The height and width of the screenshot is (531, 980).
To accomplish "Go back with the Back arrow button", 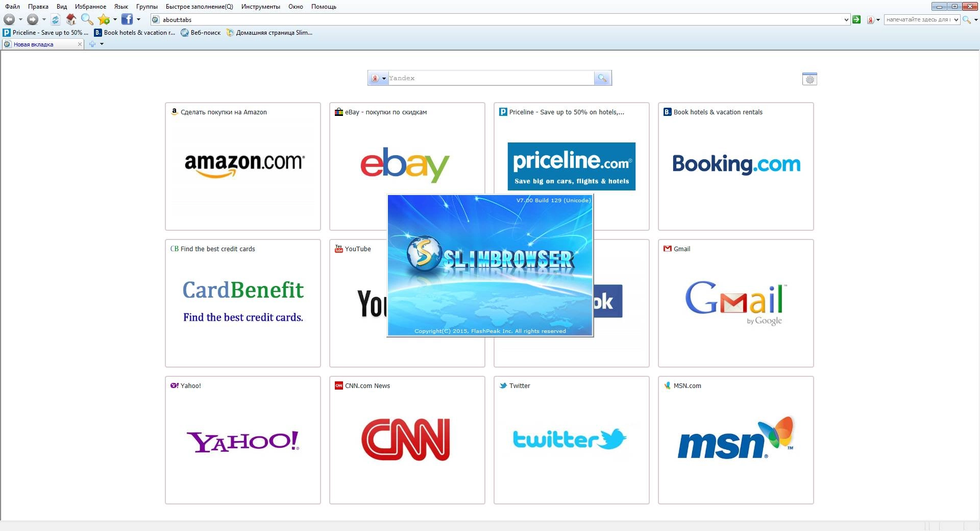I will 9,19.
